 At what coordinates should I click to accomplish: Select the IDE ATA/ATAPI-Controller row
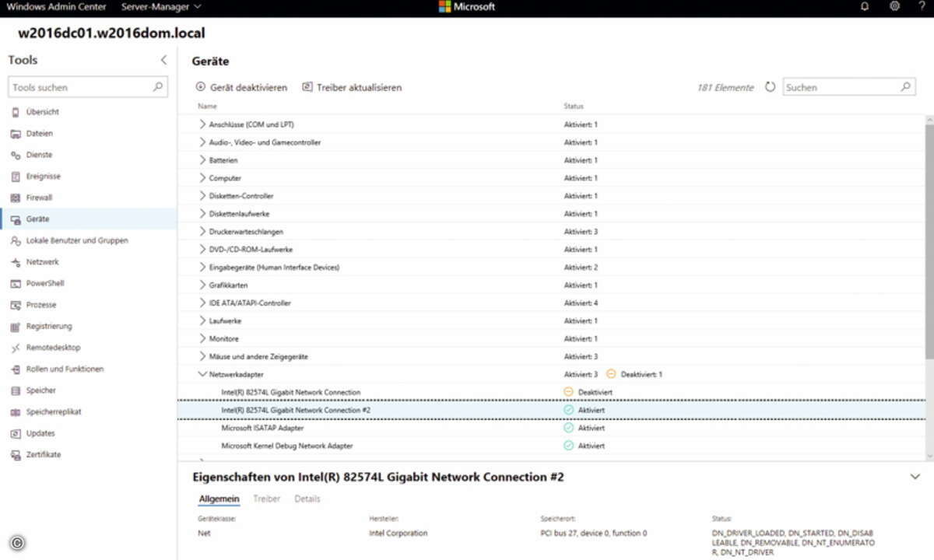[551, 303]
